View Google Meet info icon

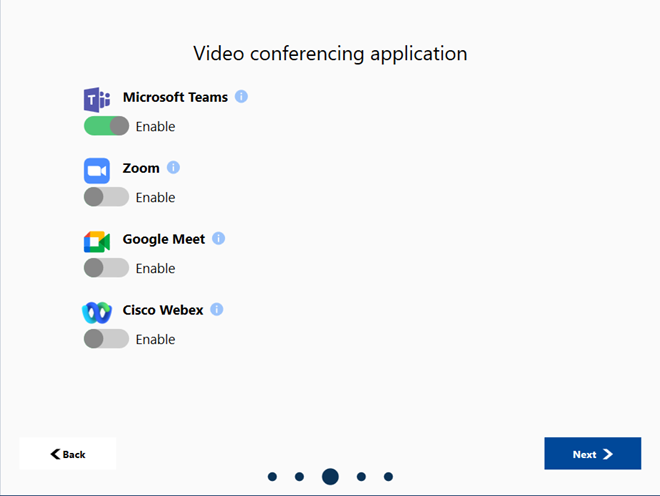tap(218, 239)
